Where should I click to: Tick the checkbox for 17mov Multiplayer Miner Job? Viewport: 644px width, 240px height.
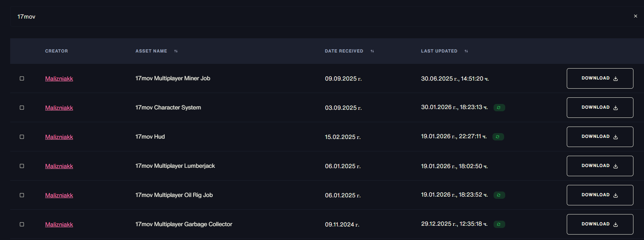(x=22, y=78)
